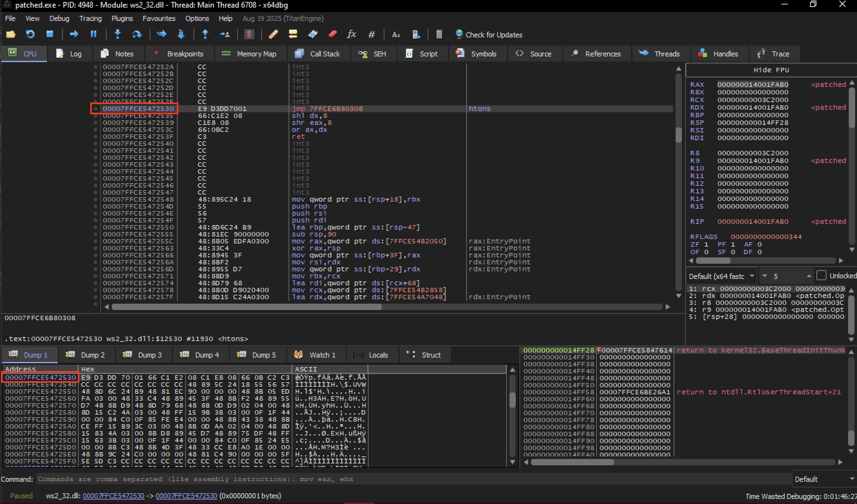Click the Step Into icon
The width and height of the screenshot is (857, 504).
tap(117, 34)
